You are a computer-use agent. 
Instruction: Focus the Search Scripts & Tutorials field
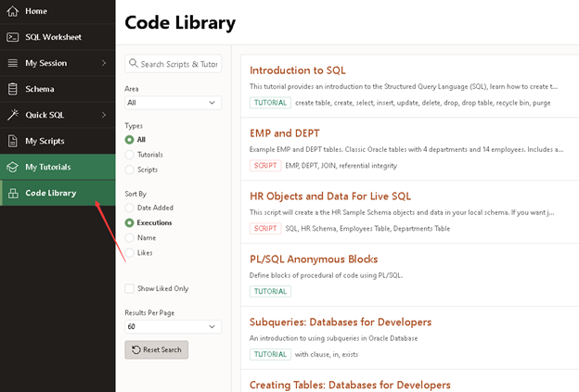178,64
